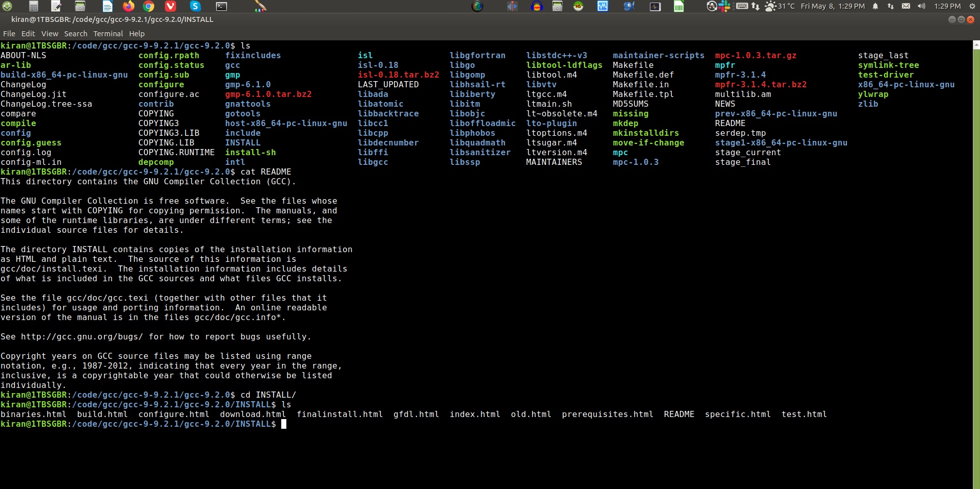
Task: Click the mpfr-3.1.4.tar.bz2 file name
Action: [x=761, y=85]
